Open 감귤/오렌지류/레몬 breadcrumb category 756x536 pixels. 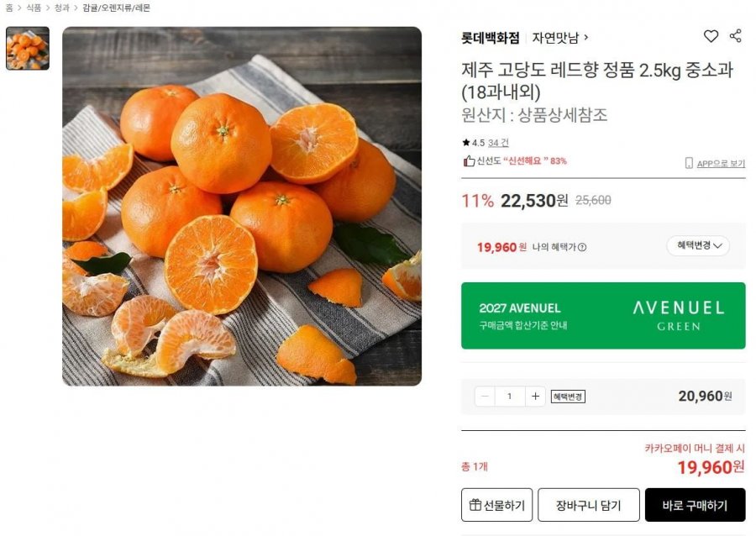coord(117,8)
